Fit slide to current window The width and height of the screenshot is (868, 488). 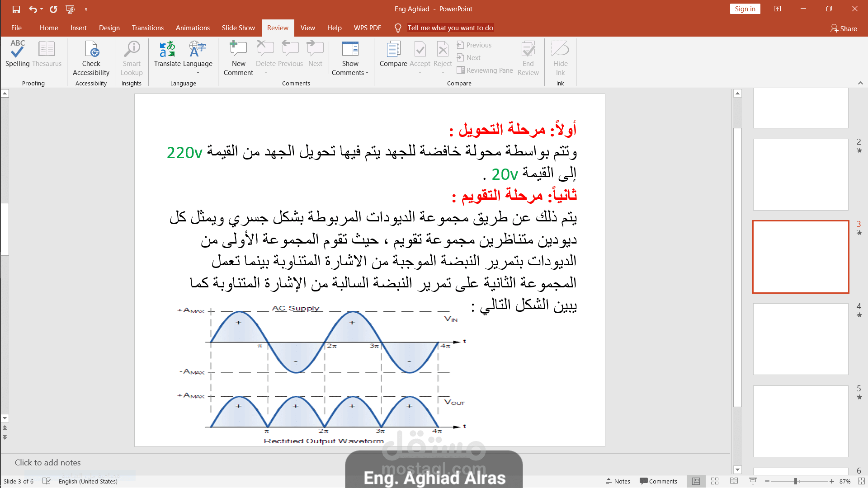click(861, 481)
